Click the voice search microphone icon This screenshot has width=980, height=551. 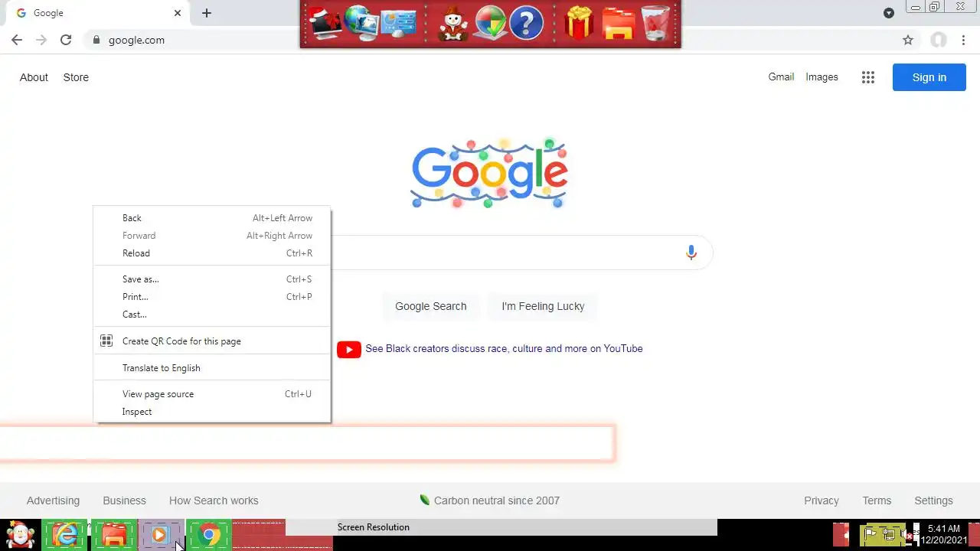click(x=691, y=253)
